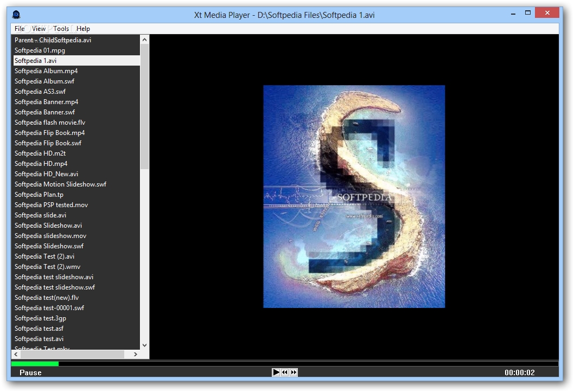
Task: Select Softpedia test.3gp file
Action: pos(76,318)
